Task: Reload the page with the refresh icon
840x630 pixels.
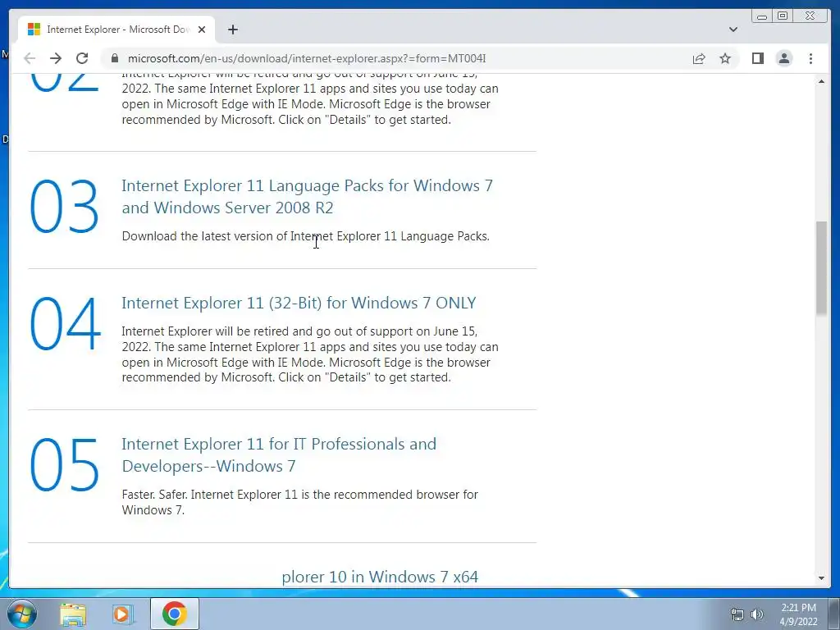Action: coord(82,58)
